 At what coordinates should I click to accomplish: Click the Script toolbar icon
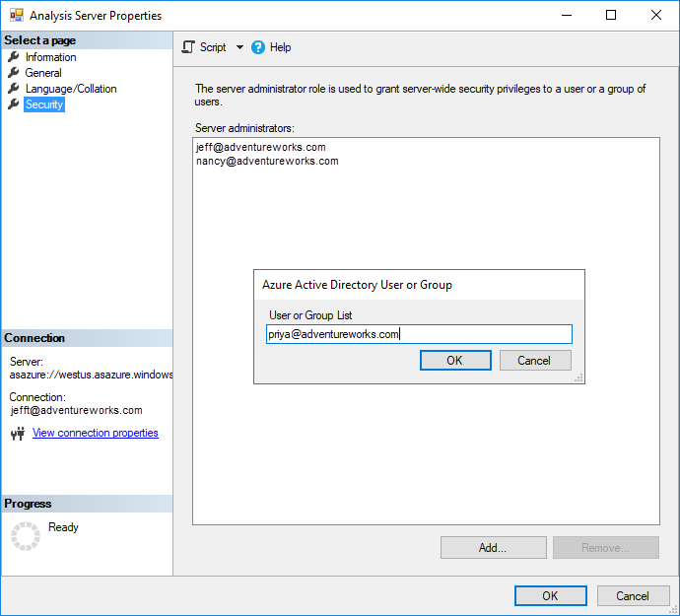188,47
